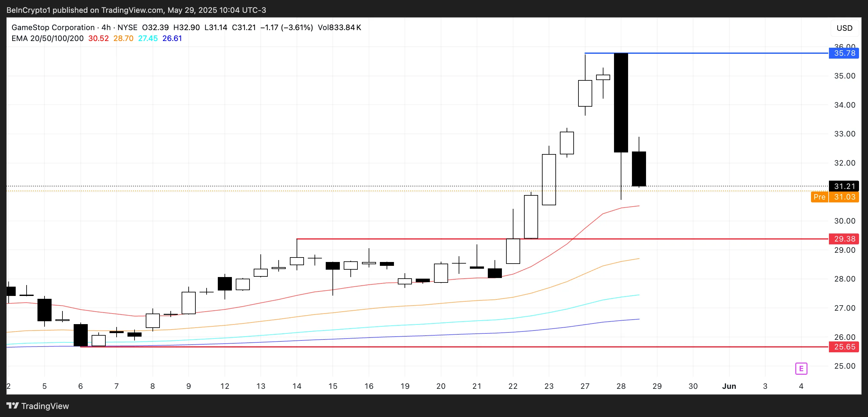The width and height of the screenshot is (868, 417).
Task: Click the purple E earnings marker
Action: [x=801, y=369]
